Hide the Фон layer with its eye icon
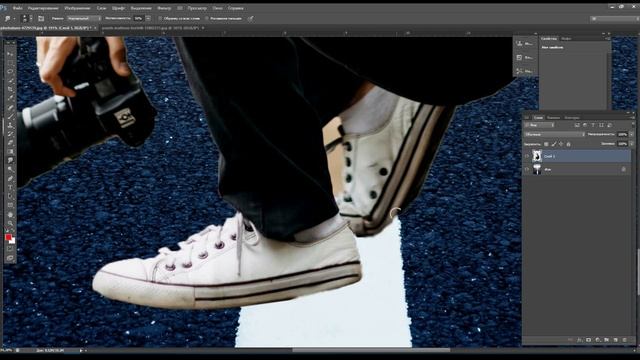 coord(527,169)
